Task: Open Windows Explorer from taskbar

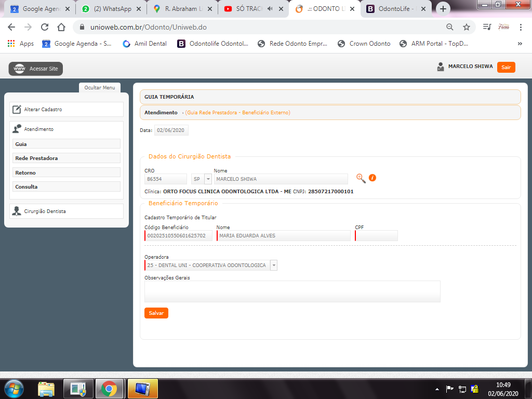Action: point(46,389)
